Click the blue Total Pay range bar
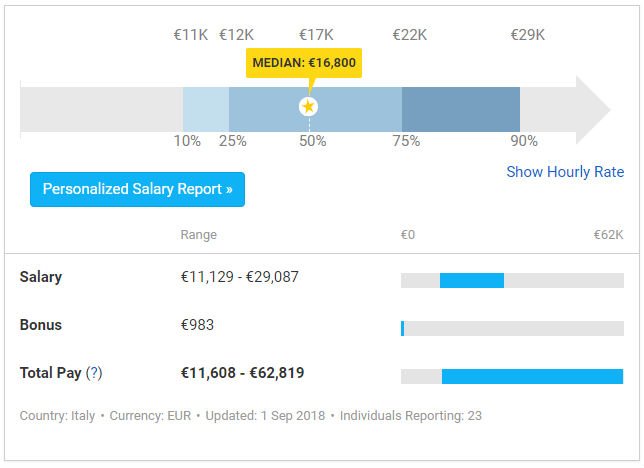The width and height of the screenshot is (644, 468). [x=532, y=376]
